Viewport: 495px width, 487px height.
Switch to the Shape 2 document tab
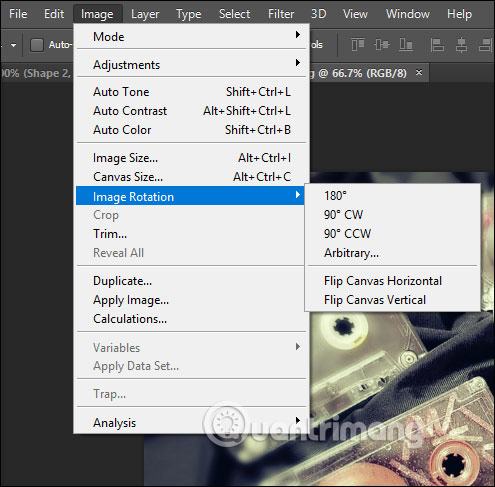[x=36, y=73]
